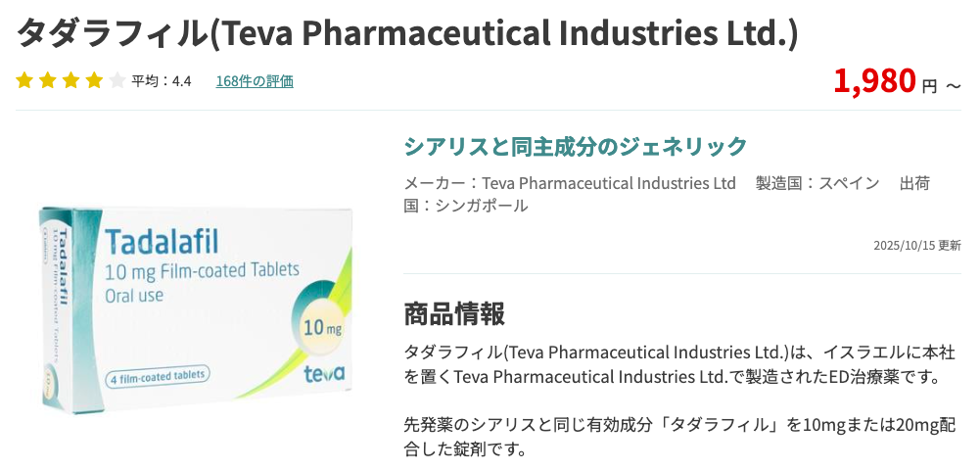Click the paragraph mentioning イスラエルに本社
This screenshot has width=980, height=470.
(x=679, y=364)
